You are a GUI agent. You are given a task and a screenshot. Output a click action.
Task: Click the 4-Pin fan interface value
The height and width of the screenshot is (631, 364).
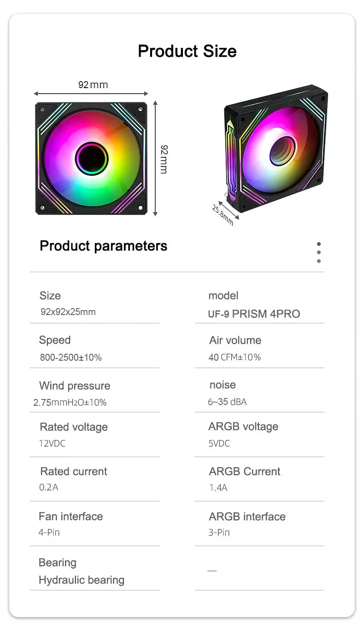(49, 532)
